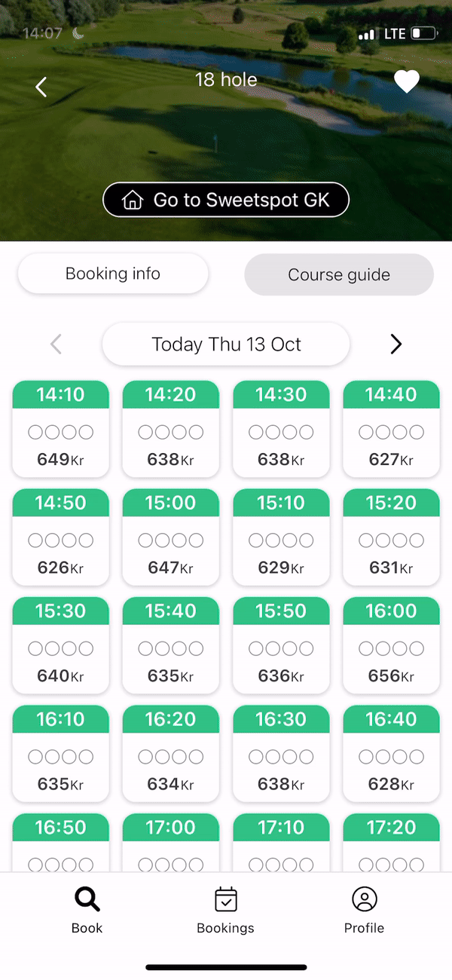Switch to the Course guide tab
Viewport: 452px width, 980px height.
click(339, 274)
